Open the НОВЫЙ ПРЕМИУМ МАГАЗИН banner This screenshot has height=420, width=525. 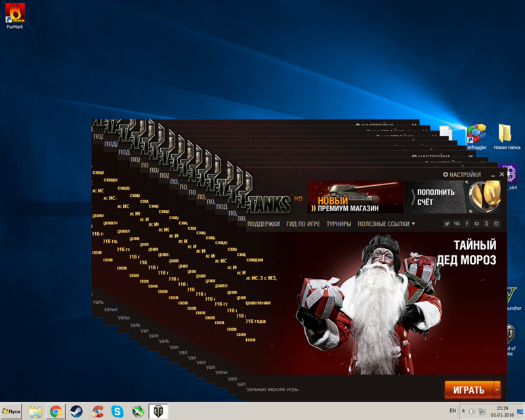(x=355, y=197)
